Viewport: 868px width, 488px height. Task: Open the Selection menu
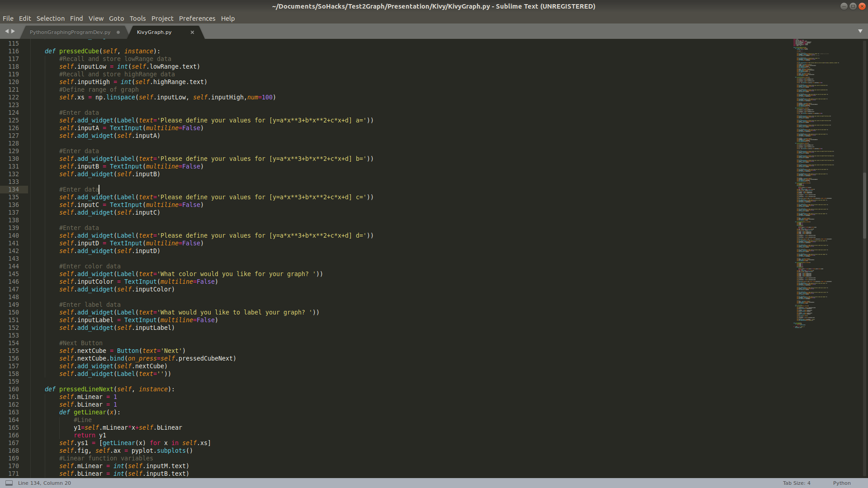pos(50,19)
